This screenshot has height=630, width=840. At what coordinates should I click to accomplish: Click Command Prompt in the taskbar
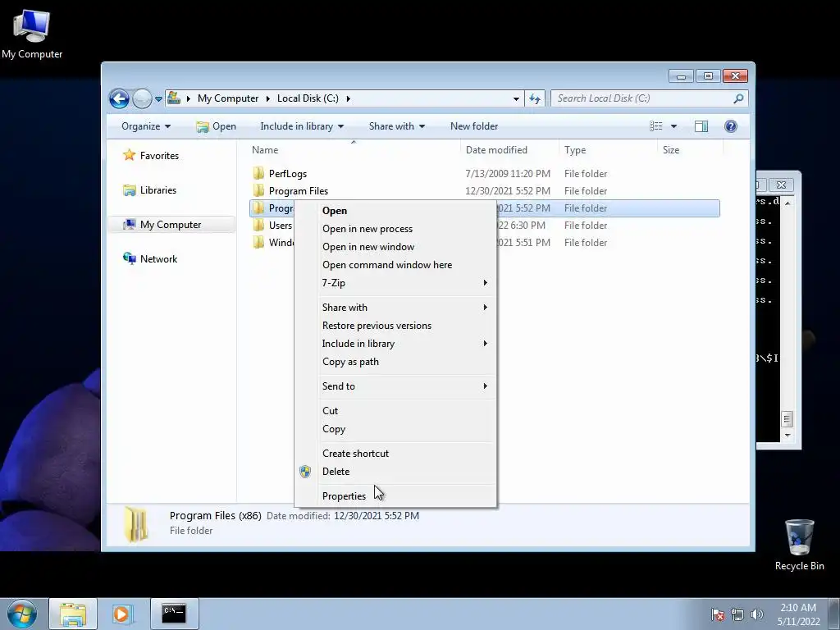pyautogui.click(x=174, y=614)
